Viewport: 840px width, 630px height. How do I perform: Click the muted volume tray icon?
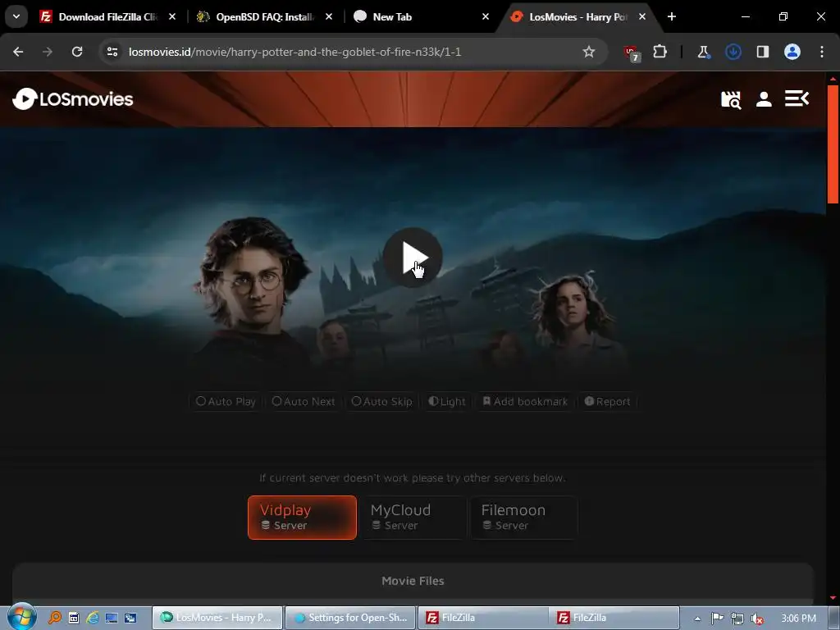click(757, 619)
